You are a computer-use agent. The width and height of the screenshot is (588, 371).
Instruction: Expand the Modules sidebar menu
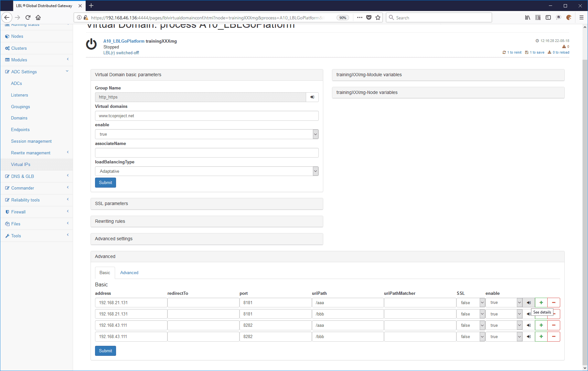tap(37, 60)
